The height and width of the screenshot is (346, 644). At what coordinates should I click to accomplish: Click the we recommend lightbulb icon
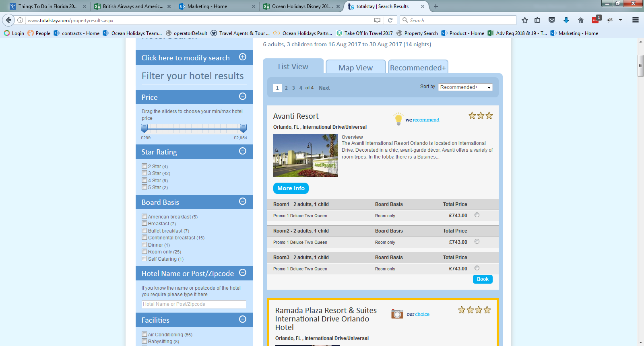[x=398, y=119]
